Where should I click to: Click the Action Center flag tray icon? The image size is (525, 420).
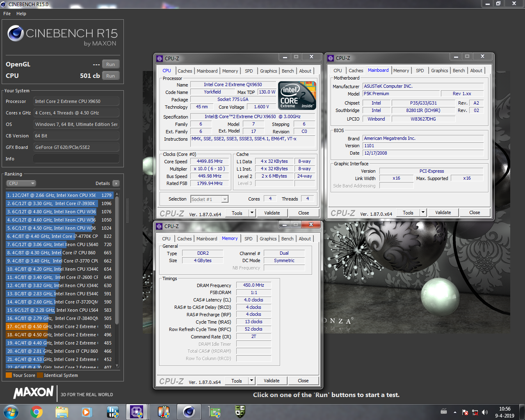tap(465, 412)
